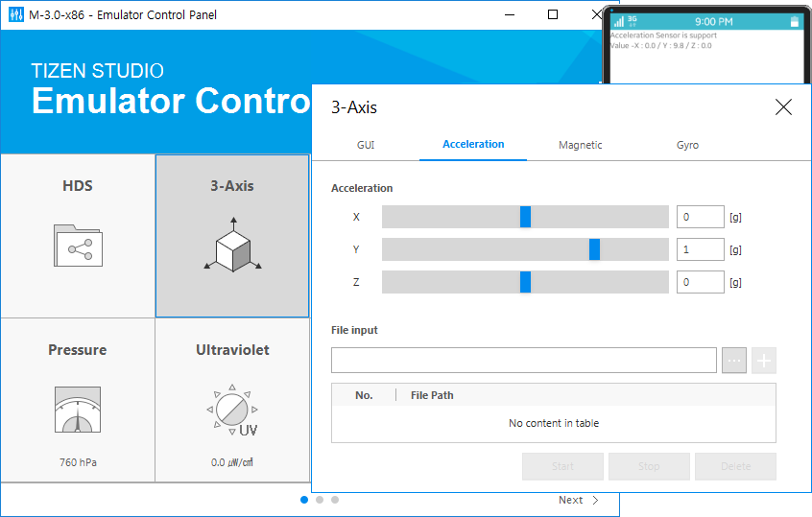Open the Gyro tab
This screenshot has width=812, height=517.
pyautogui.click(x=687, y=145)
